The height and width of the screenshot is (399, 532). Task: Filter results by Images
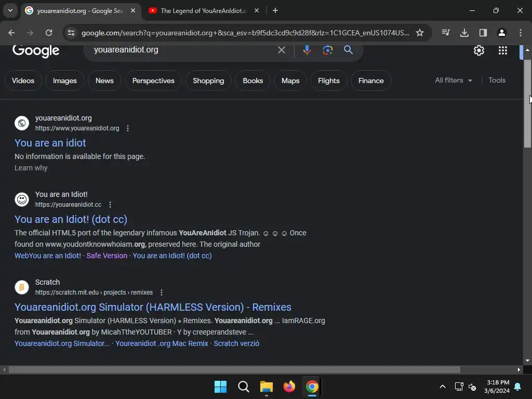click(x=65, y=81)
